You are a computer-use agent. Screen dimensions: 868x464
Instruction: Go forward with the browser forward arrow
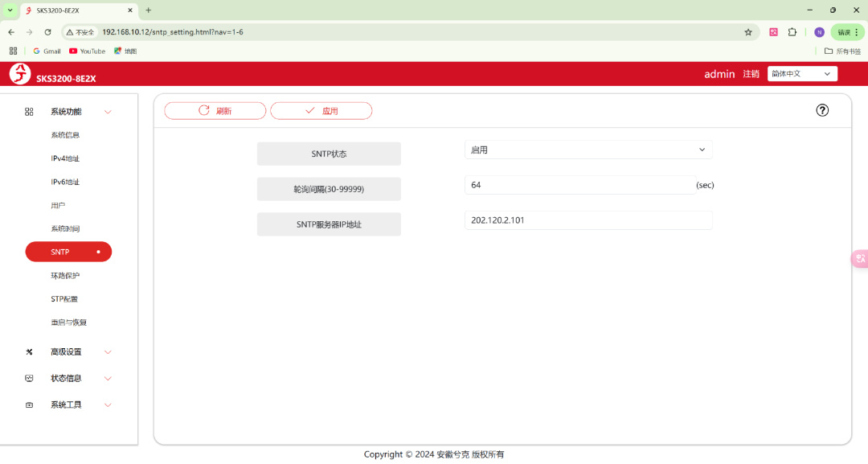(30, 32)
